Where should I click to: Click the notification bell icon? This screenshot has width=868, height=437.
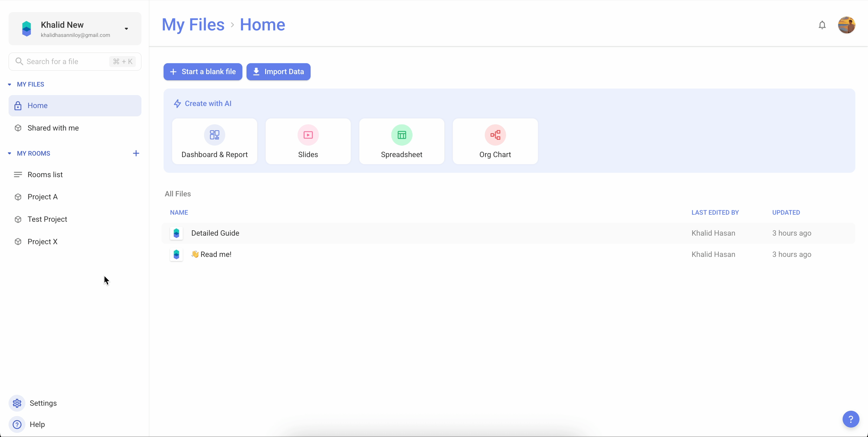pyautogui.click(x=822, y=25)
